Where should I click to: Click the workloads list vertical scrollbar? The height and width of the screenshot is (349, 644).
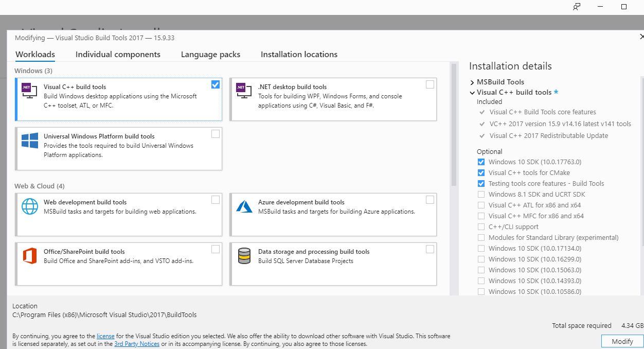(x=453, y=124)
